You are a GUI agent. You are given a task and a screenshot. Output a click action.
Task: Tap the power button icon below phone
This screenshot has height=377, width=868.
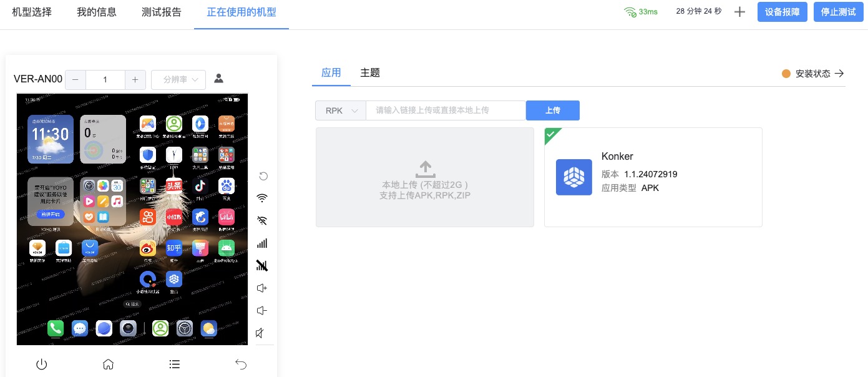42,365
